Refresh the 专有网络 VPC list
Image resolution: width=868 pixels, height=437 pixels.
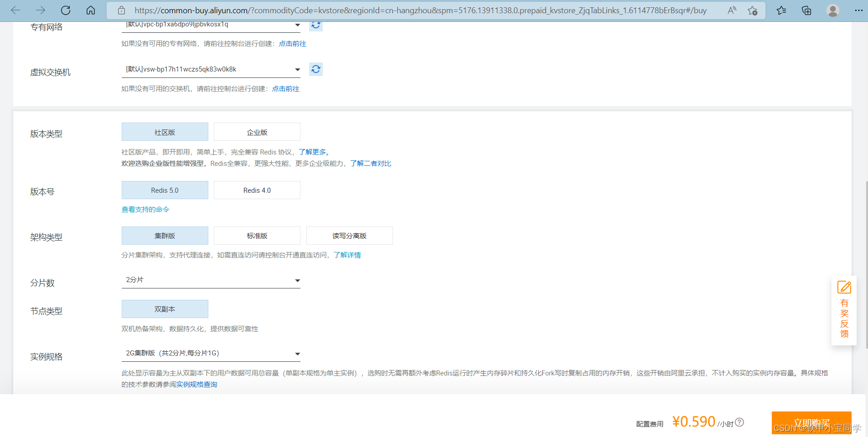316,25
